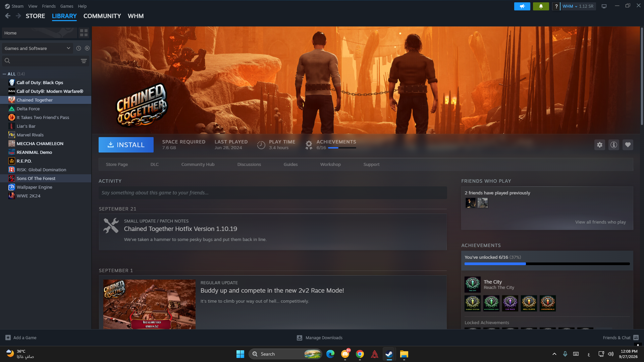The image size is (644, 362).
Task: Open Big Picture mode monitor icon
Action: tap(604, 6)
